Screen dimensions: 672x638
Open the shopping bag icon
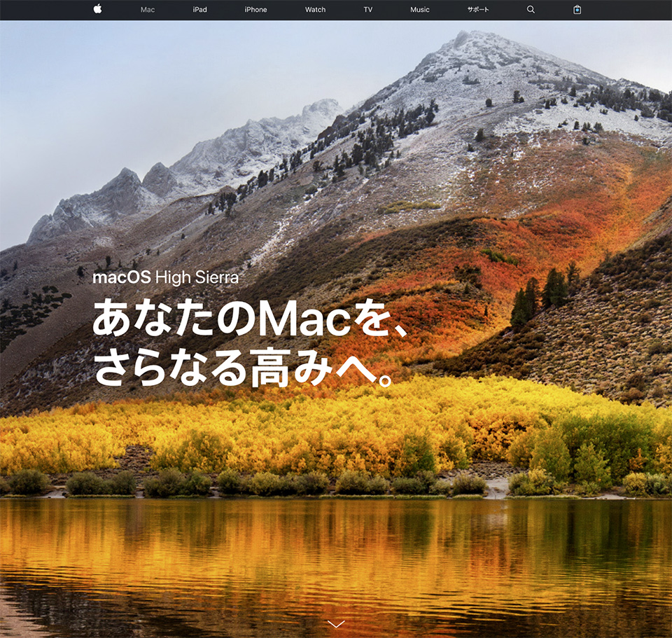pyautogui.click(x=577, y=9)
